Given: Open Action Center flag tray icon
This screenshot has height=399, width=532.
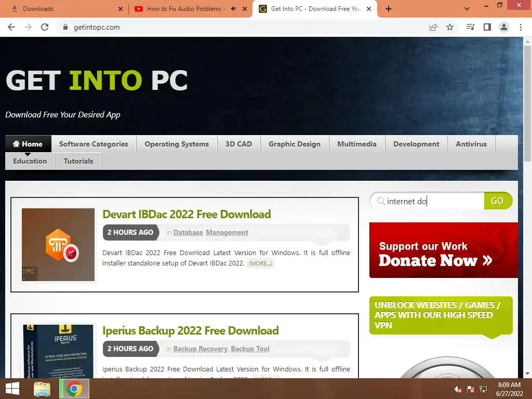Looking at the screenshot, I should click(471, 389).
